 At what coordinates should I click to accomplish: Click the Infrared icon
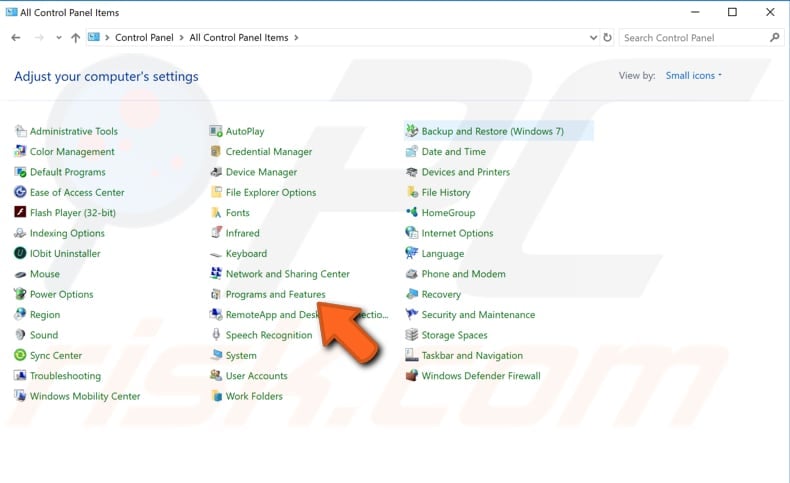pyautogui.click(x=216, y=233)
